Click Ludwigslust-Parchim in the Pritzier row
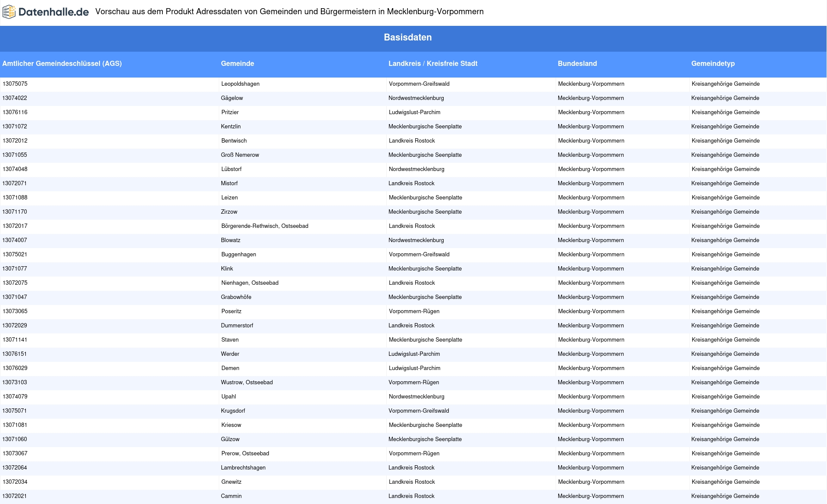This screenshot has height=504, width=827. point(415,112)
